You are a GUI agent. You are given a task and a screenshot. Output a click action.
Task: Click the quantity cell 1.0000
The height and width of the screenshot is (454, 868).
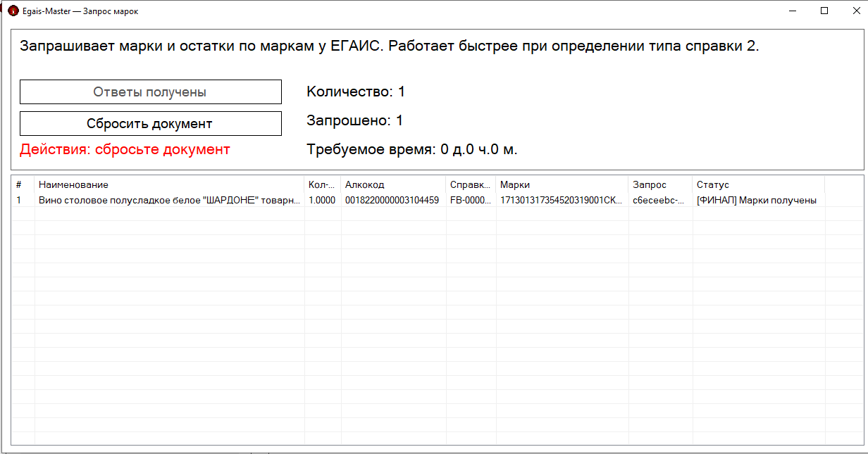point(322,200)
